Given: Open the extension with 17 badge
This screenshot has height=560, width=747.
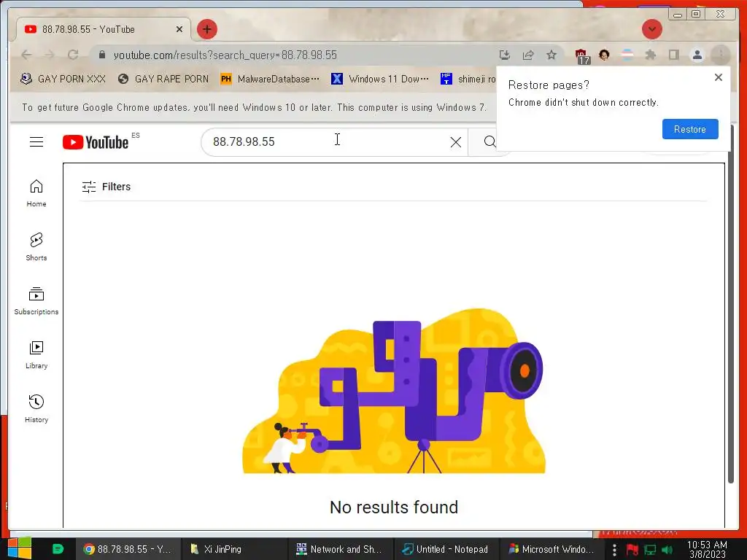Looking at the screenshot, I should [x=582, y=56].
